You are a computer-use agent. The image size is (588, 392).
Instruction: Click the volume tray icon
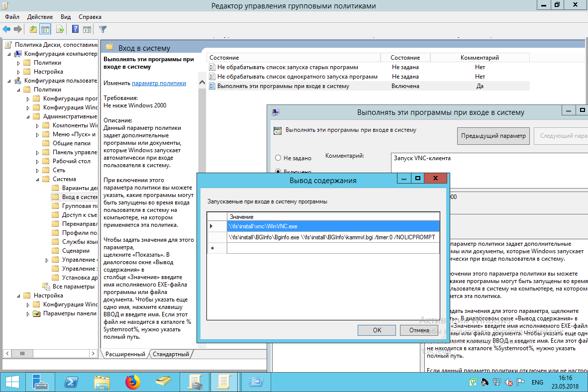click(509, 382)
